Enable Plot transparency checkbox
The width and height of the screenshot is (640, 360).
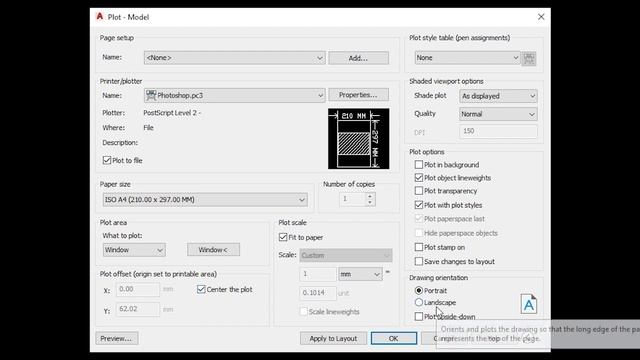tap(419, 191)
